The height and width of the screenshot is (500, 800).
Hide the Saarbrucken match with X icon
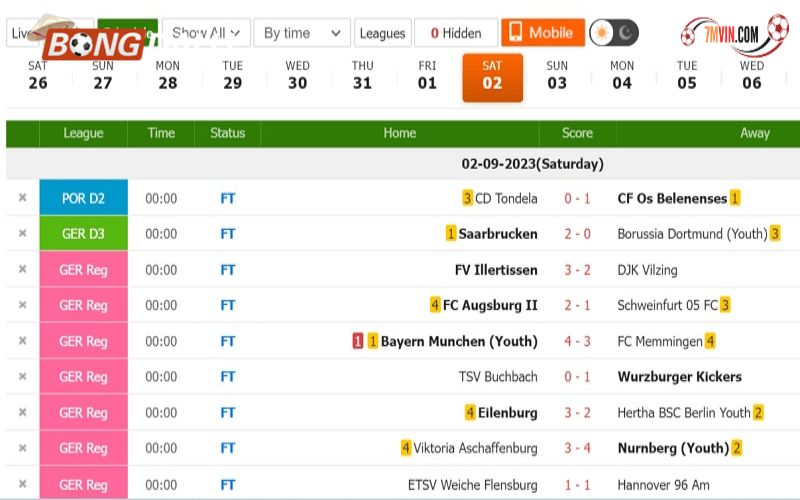pyautogui.click(x=22, y=233)
